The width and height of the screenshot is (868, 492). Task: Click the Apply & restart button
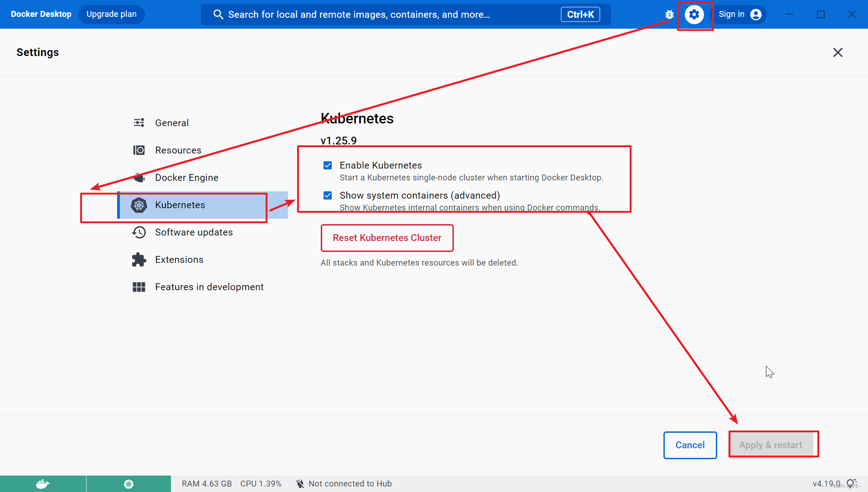tap(770, 445)
